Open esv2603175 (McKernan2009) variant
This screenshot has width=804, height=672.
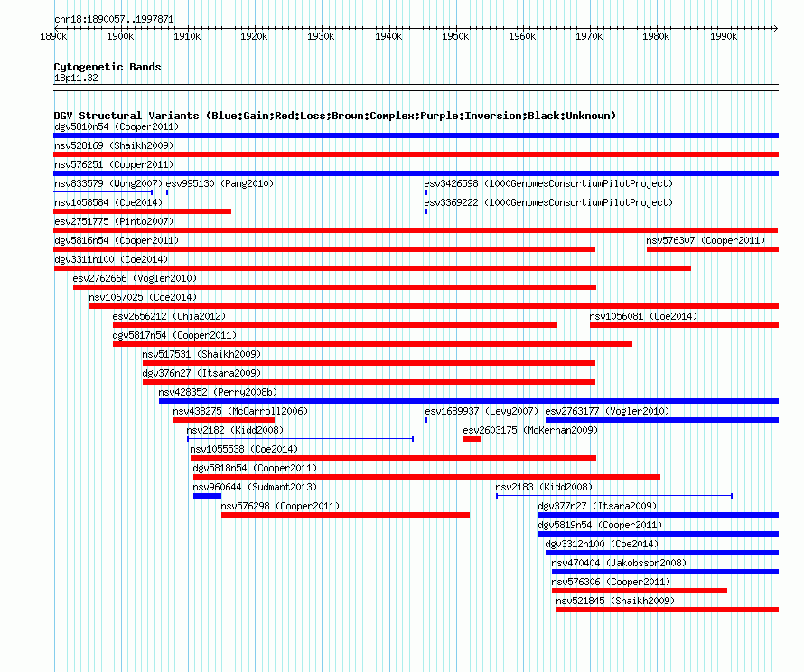pos(530,430)
